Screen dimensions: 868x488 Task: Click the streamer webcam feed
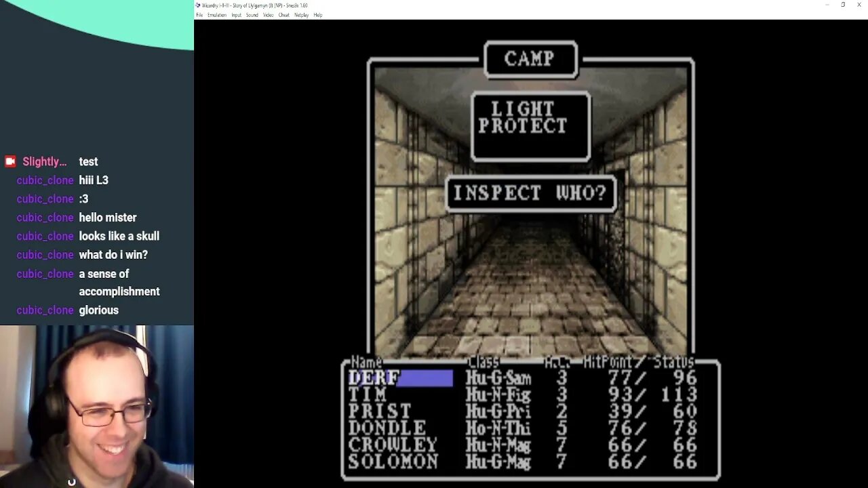[x=97, y=407]
